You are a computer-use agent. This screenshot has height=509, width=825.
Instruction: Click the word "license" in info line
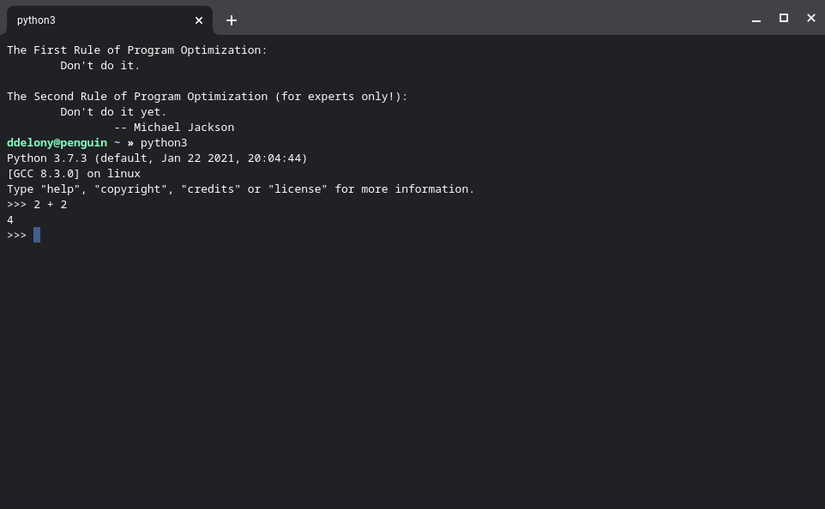coord(297,189)
